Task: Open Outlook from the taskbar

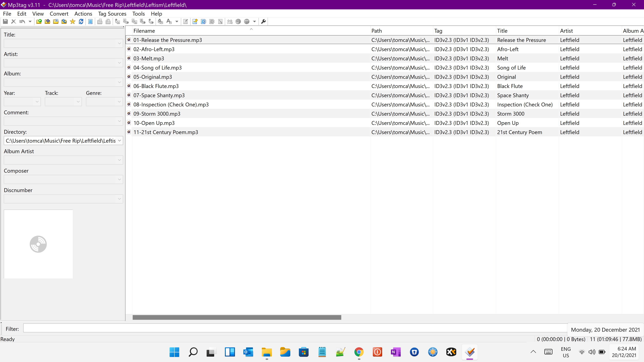Action: [x=248, y=352]
